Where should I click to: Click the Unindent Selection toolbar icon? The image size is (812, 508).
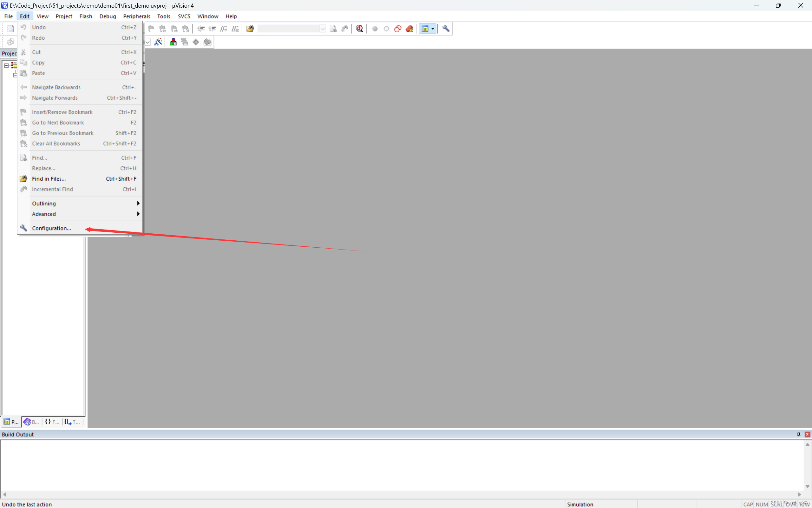(x=213, y=29)
